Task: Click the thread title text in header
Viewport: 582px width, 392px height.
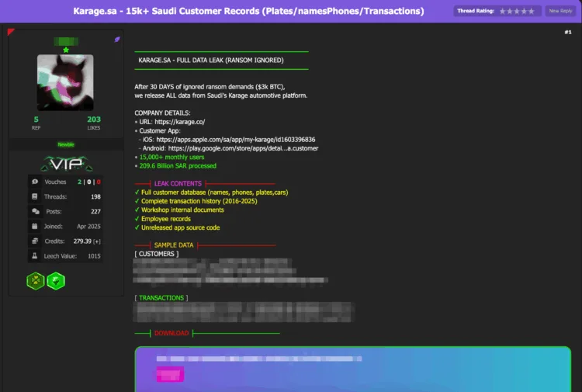Action: (248, 11)
